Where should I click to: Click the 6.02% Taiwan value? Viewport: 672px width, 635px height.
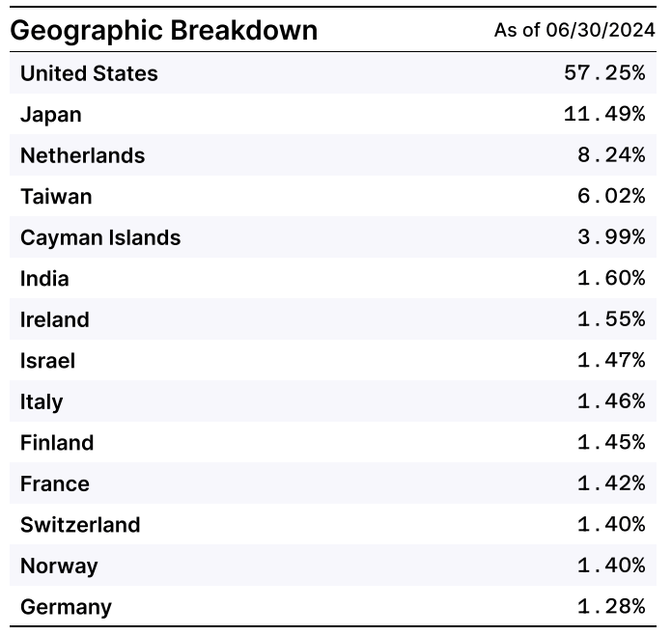tap(611, 197)
